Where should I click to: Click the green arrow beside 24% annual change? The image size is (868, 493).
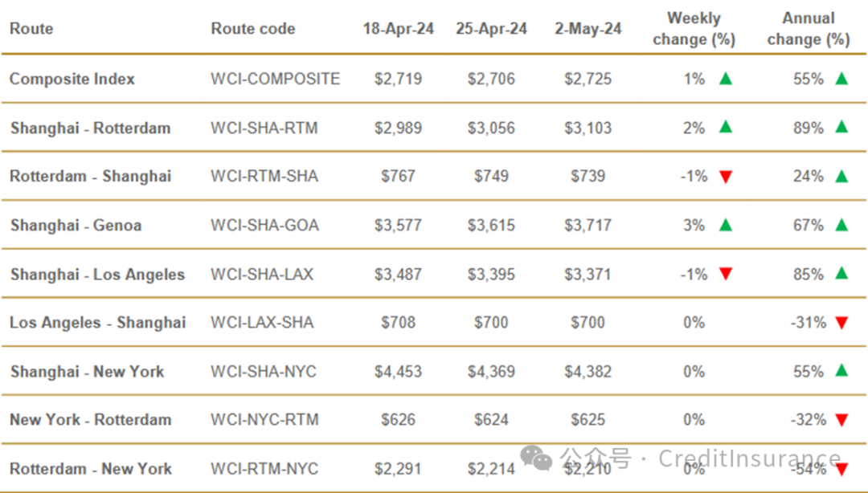click(841, 177)
